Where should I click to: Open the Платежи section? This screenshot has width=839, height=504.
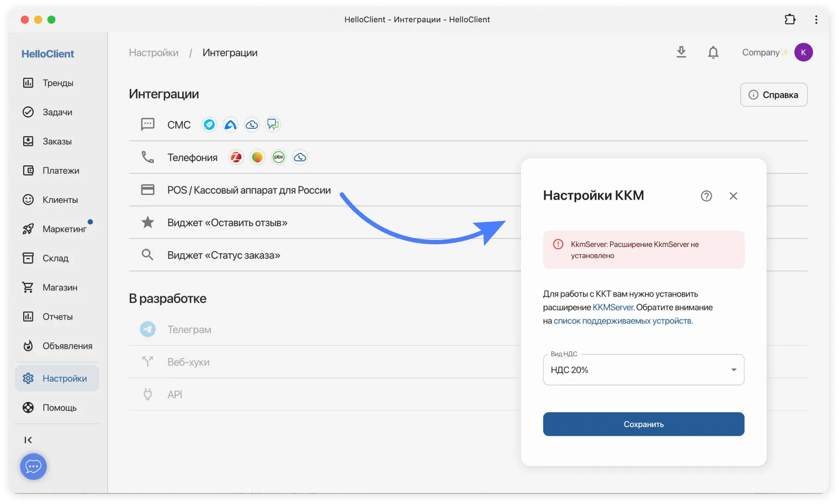pos(61,170)
